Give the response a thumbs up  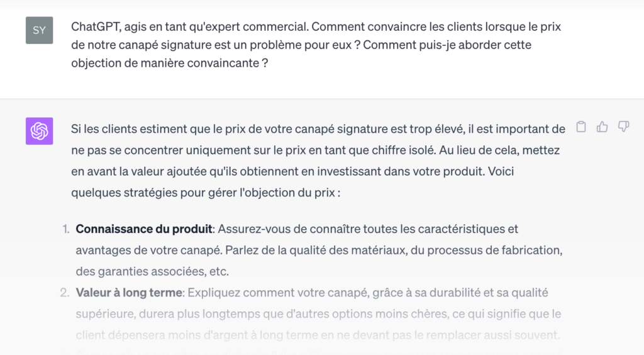[602, 127]
